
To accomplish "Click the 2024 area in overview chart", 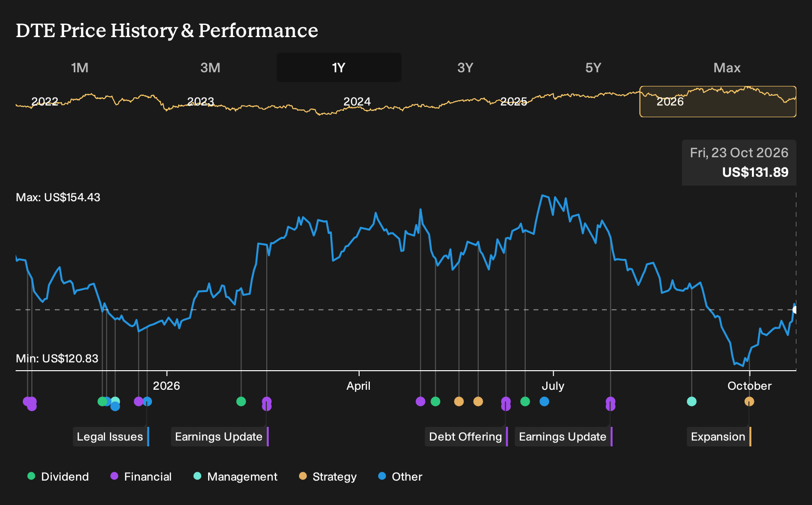I will click(x=357, y=102).
